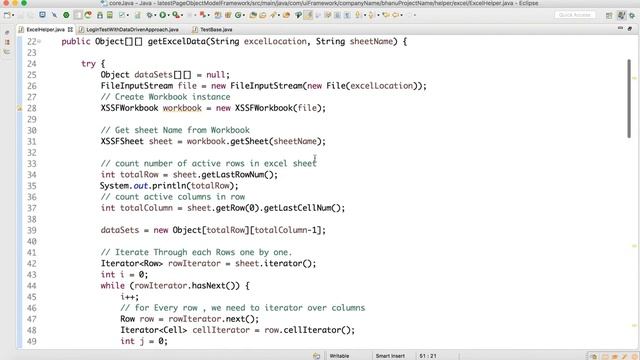Open the Next Annotation dropdown arrow
This screenshot has width=640, height=360.
364,15
